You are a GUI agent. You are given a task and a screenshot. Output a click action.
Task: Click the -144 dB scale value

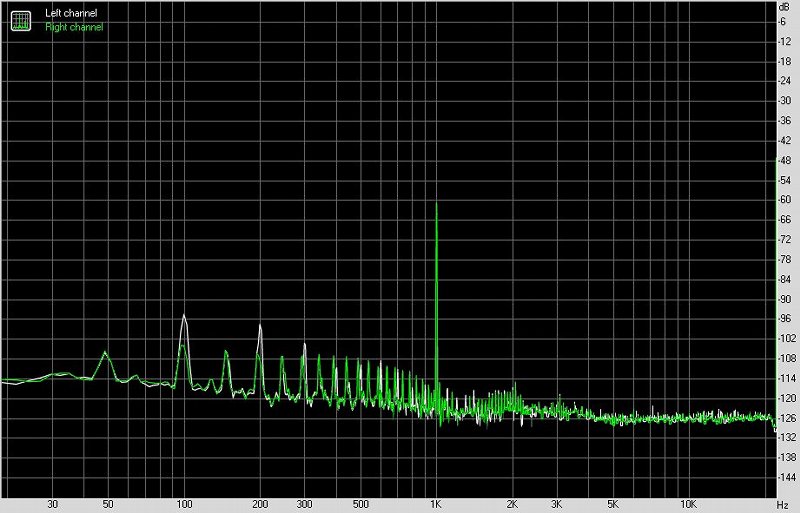786,477
